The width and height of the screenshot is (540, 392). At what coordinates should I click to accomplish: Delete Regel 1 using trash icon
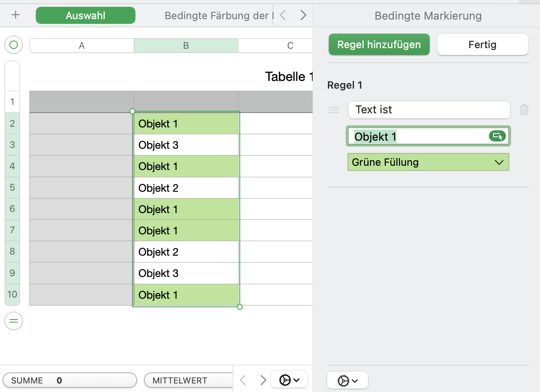coord(524,110)
